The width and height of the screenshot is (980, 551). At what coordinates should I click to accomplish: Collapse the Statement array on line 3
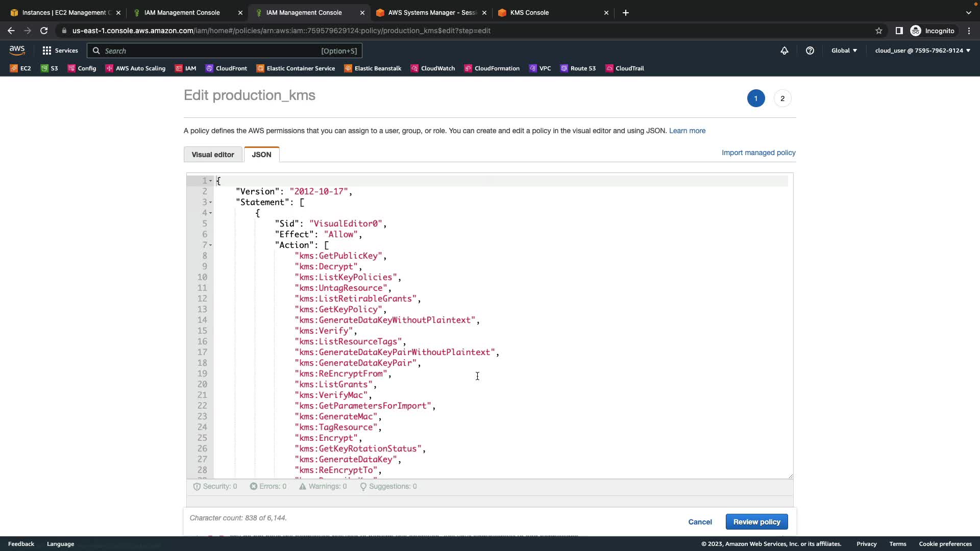pos(210,203)
